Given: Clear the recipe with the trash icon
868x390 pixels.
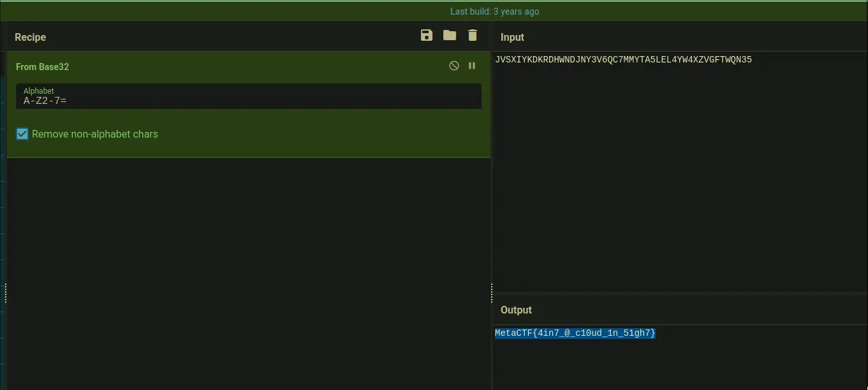Looking at the screenshot, I should point(473,36).
